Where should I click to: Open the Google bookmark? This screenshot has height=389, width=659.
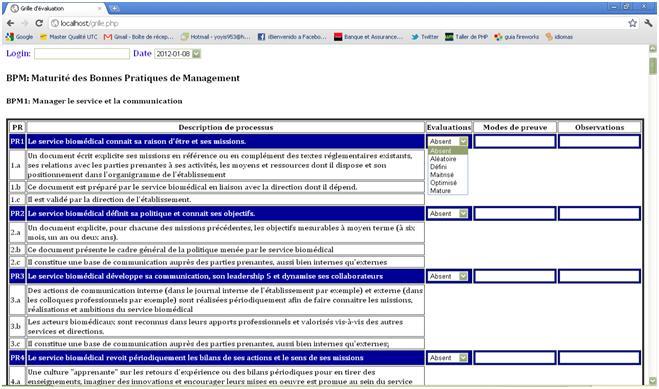19,37
